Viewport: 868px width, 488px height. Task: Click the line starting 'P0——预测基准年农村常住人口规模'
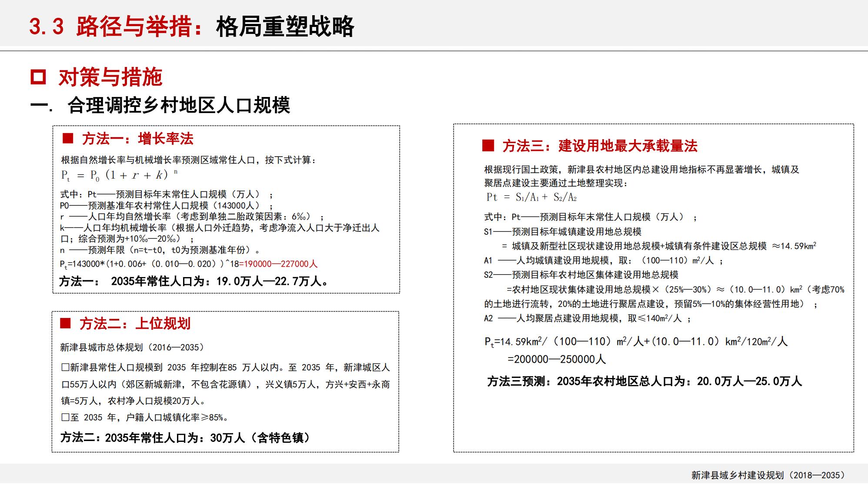click(167, 205)
